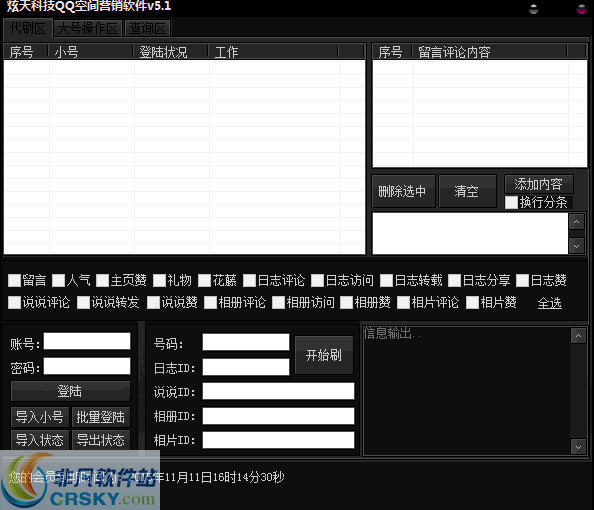Image resolution: width=594 pixels, height=510 pixels.
Task: Open the 查询区 tab
Action: click(x=147, y=28)
